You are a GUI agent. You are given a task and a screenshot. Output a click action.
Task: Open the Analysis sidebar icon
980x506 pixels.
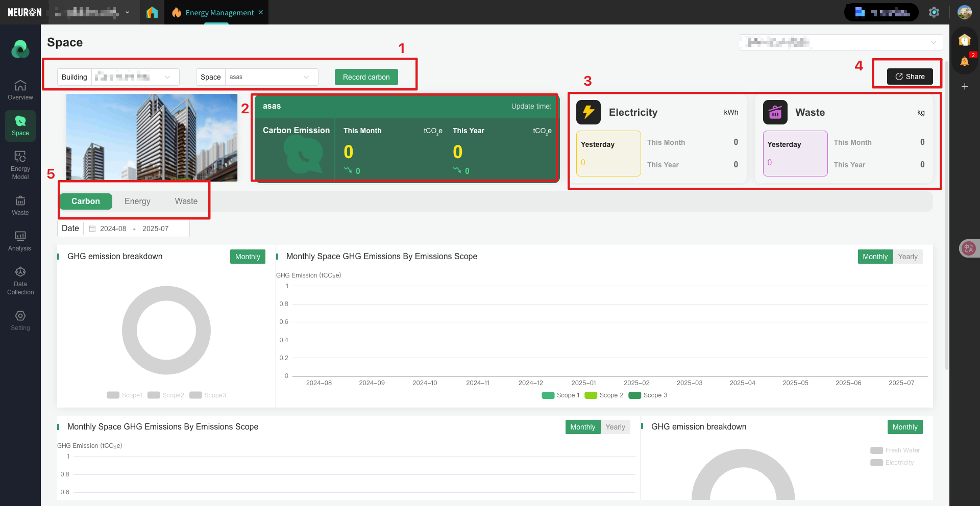[20, 241]
